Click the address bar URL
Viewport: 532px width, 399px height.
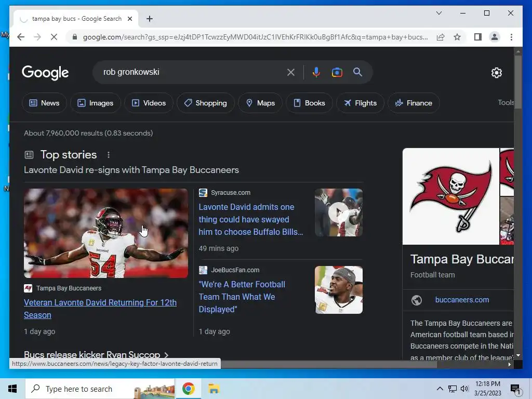coord(255,37)
